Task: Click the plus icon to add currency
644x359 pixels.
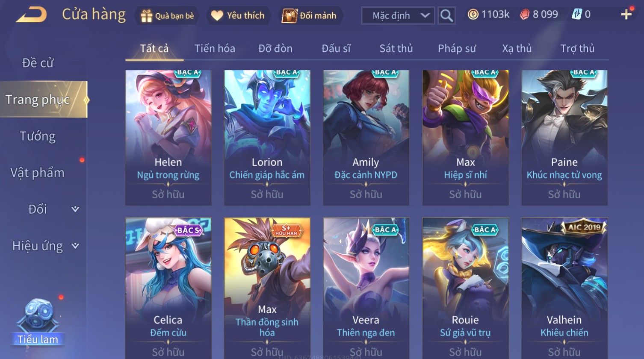Action: (x=626, y=15)
